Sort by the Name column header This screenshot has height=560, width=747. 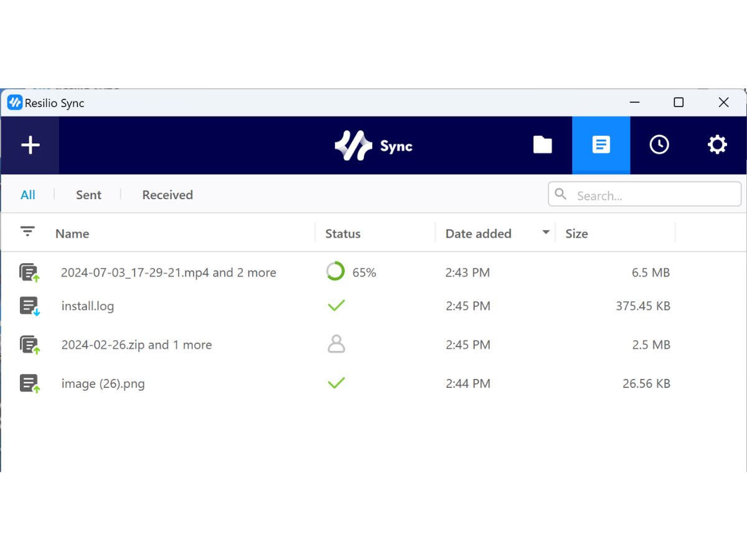72,233
